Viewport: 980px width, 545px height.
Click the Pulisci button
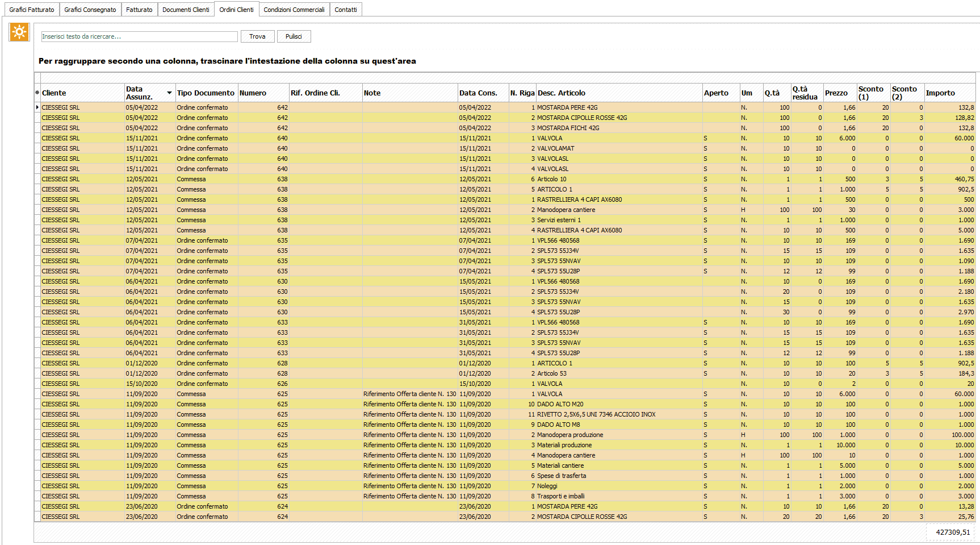coord(294,36)
